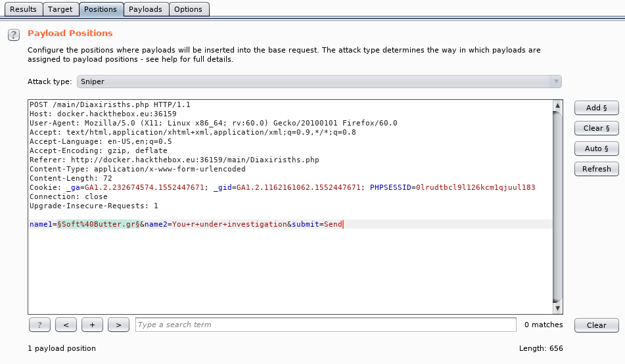Go to previous search match
The width and height of the screenshot is (625, 364).
coord(66,325)
